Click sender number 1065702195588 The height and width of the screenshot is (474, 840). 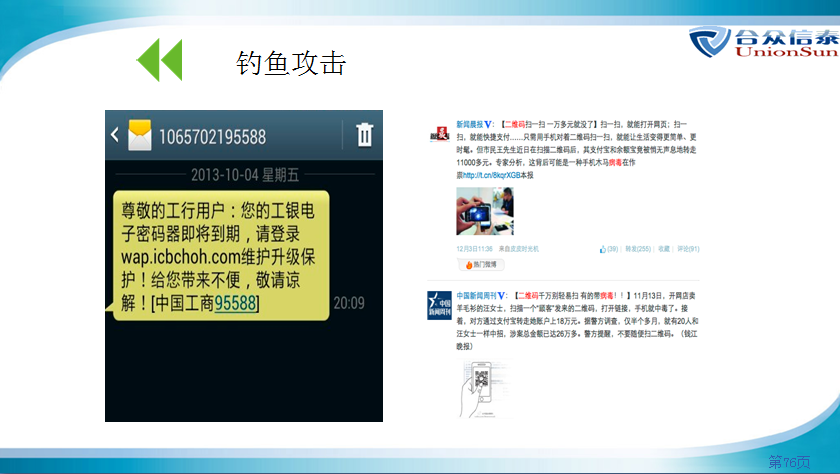[x=212, y=137]
